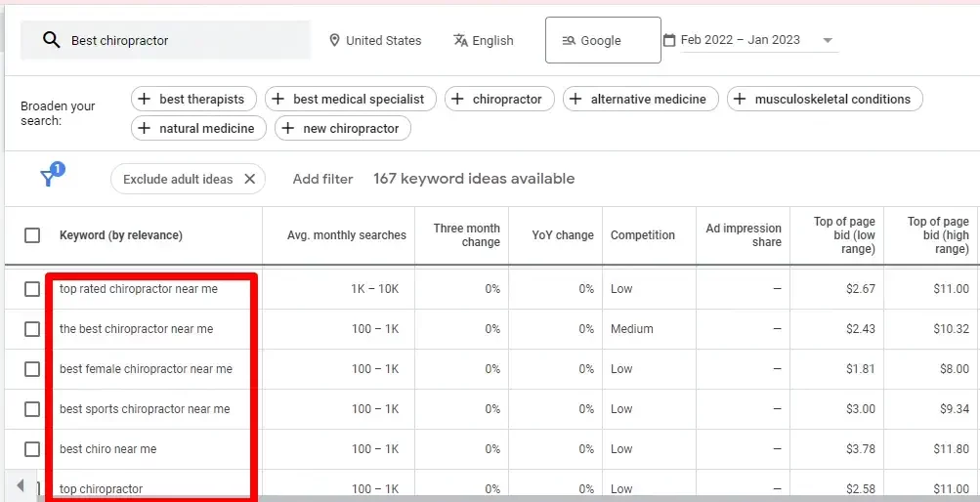
Task: Sort by Competition column header
Action: (643, 235)
